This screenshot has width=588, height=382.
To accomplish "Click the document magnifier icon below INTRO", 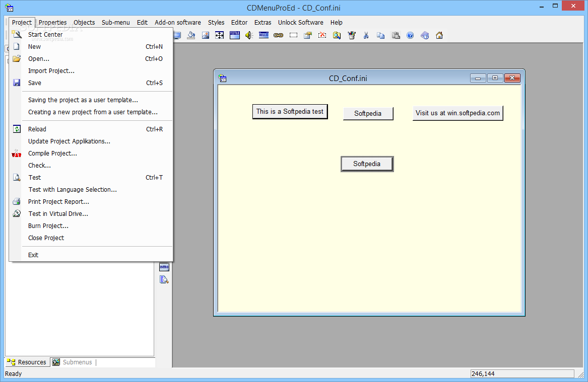I will 164,279.
